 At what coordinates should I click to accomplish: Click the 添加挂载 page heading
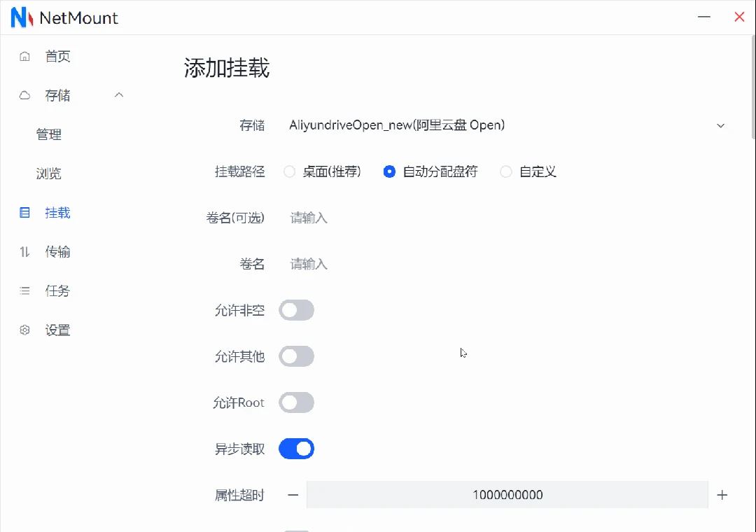[x=227, y=67]
